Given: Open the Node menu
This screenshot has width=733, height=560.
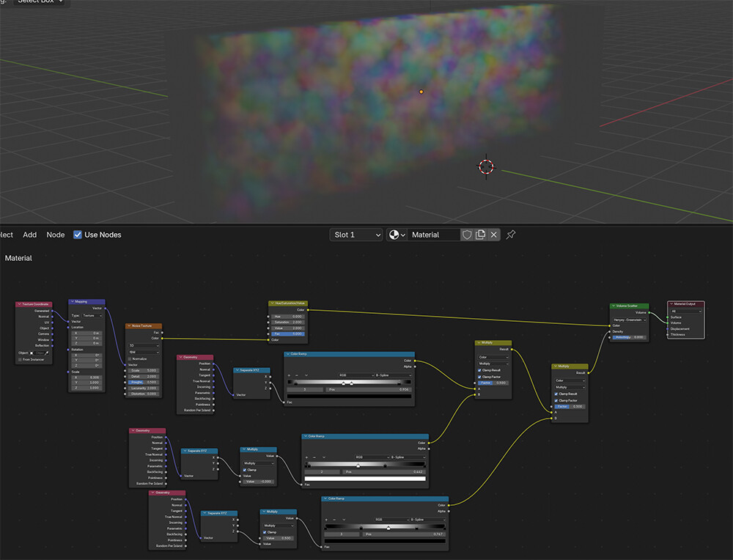Looking at the screenshot, I should (55, 235).
